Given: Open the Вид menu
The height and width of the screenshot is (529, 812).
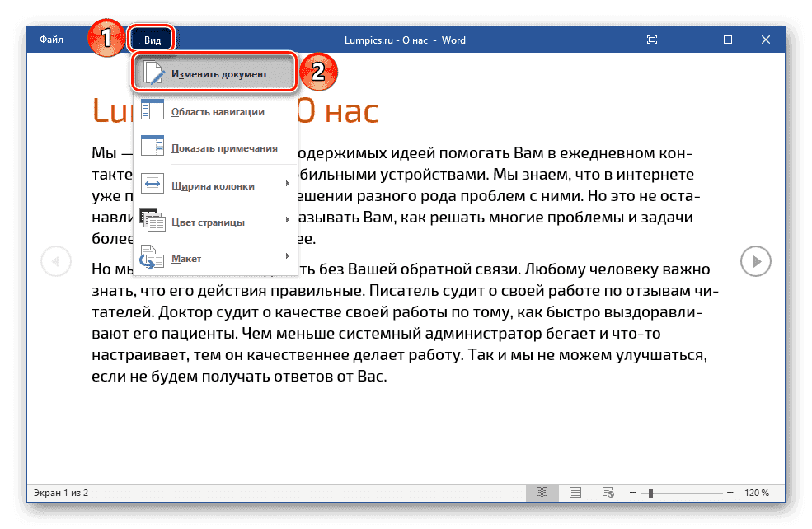Looking at the screenshot, I should [x=152, y=38].
